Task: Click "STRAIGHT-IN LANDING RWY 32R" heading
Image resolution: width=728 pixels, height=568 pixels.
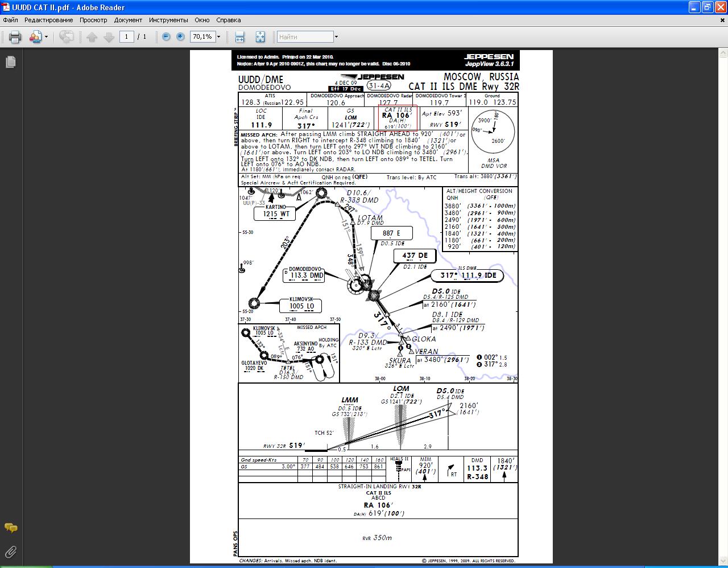Action: click(x=380, y=487)
